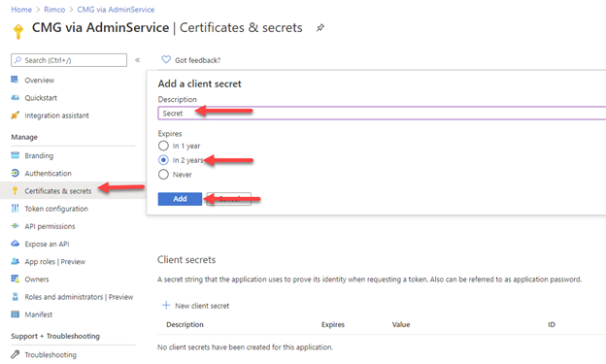This screenshot has height=364, width=606.
Task: Click the magnifier icon in search box
Action: (17, 60)
